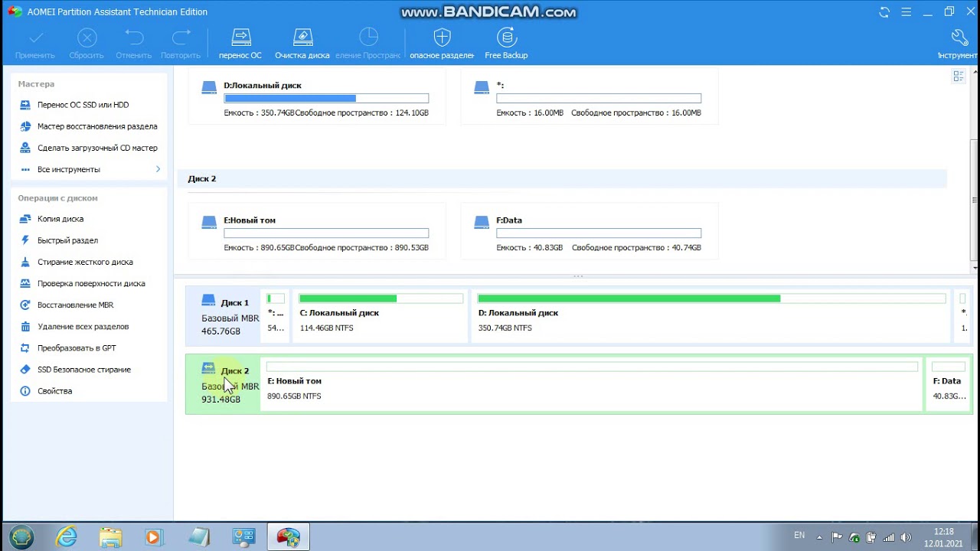Viewport: 980px width, 551px height.
Task: Select Диск 2 in disk map
Action: [x=224, y=383]
